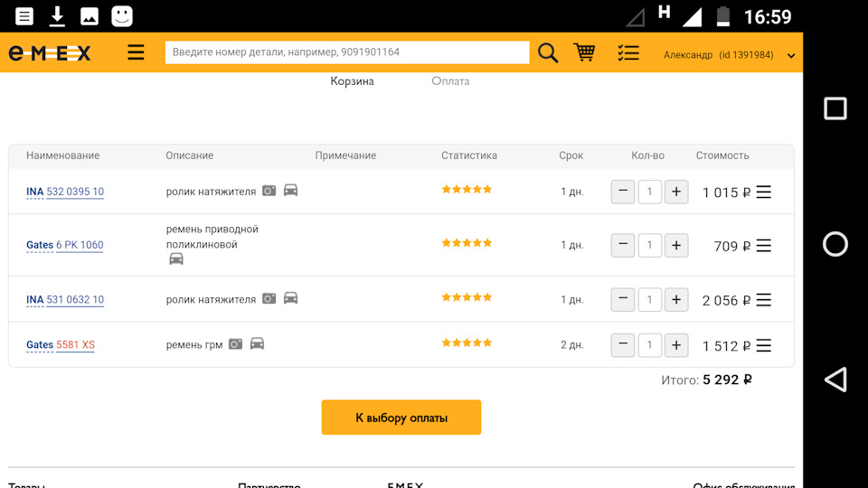Tap the document notification icon in status bar
Image resolution: width=868 pixels, height=488 pixels.
pyautogui.click(x=24, y=16)
